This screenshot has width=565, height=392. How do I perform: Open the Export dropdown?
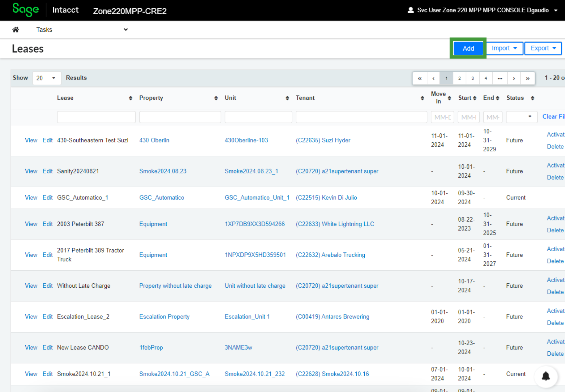(x=543, y=48)
